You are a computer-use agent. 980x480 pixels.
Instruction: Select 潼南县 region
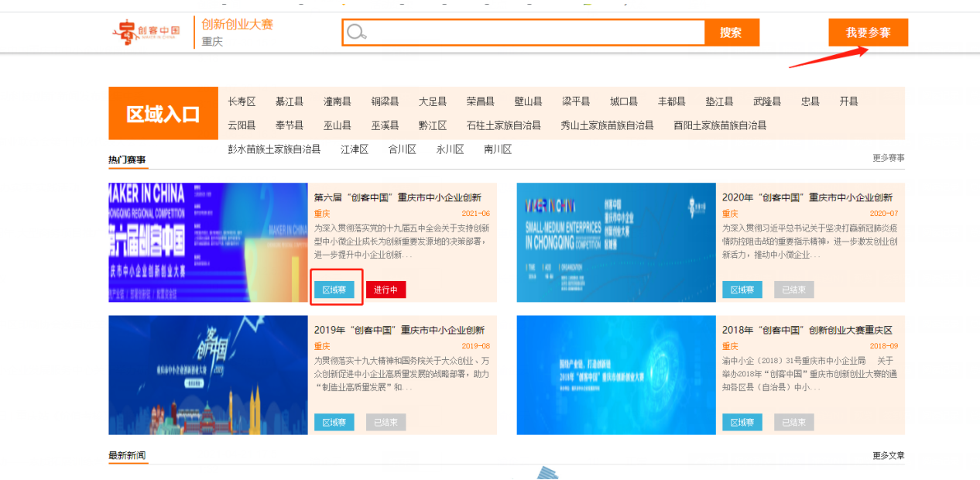(x=338, y=101)
